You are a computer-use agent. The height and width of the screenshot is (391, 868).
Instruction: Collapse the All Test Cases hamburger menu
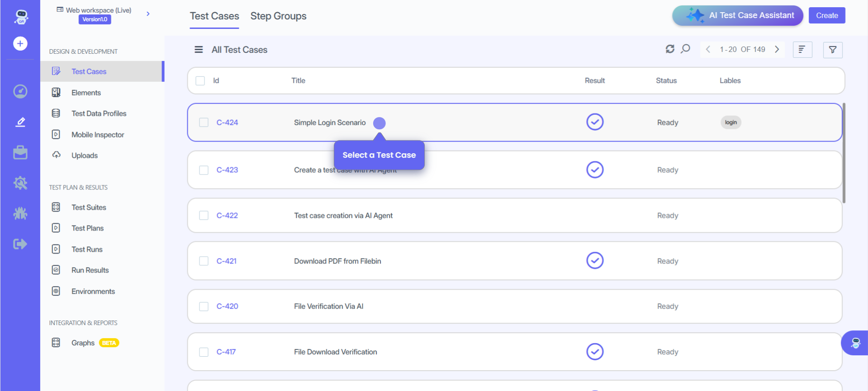click(199, 50)
